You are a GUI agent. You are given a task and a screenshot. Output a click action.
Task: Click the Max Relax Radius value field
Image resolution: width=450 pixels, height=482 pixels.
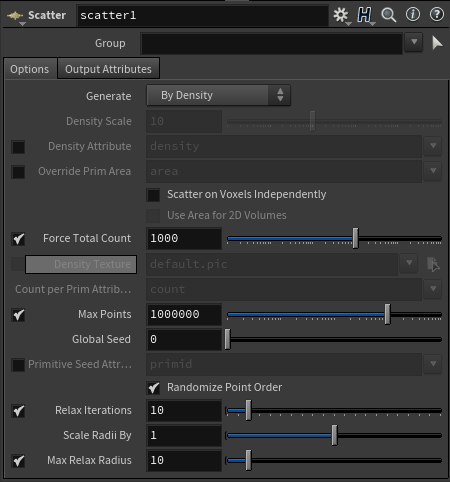(184, 461)
